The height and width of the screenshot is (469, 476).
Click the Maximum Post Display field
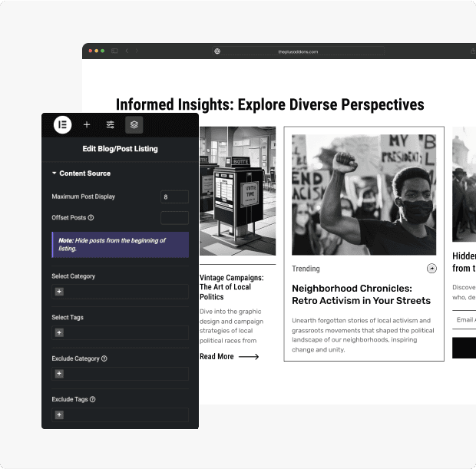[174, 197]
